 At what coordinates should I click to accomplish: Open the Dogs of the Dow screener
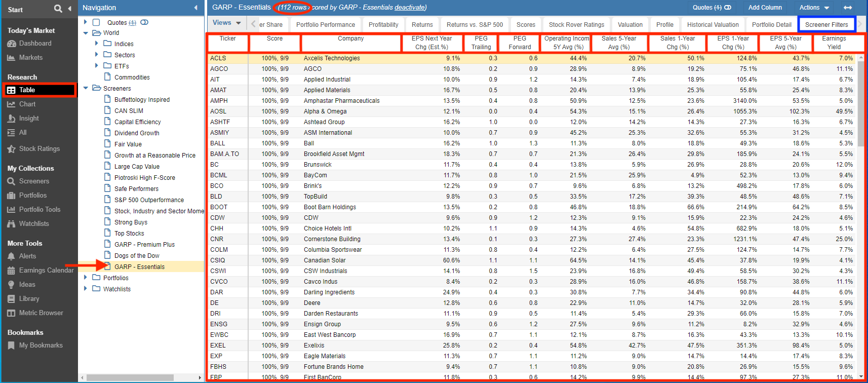[x=137, y=256]
